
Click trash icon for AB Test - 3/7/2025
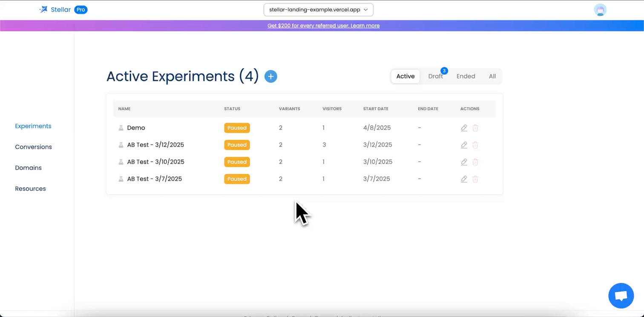(475, 179)
